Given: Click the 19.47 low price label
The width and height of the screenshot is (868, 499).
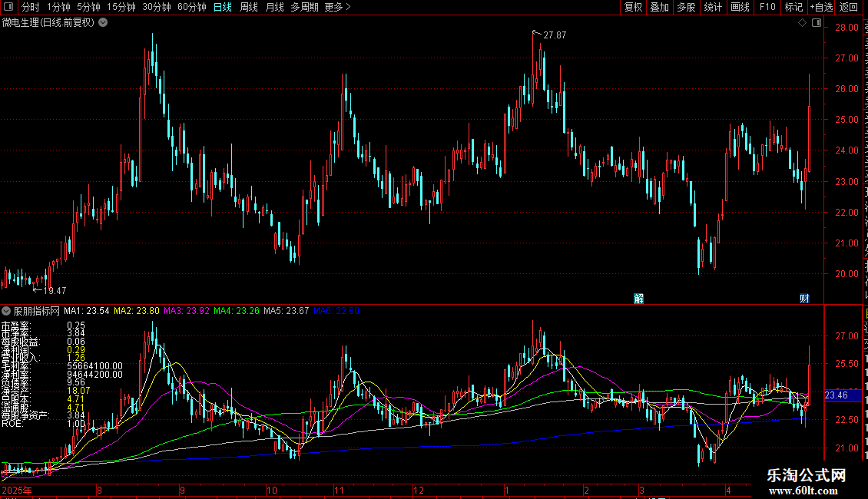Looking at the screenshot, I should click(55, 291).
